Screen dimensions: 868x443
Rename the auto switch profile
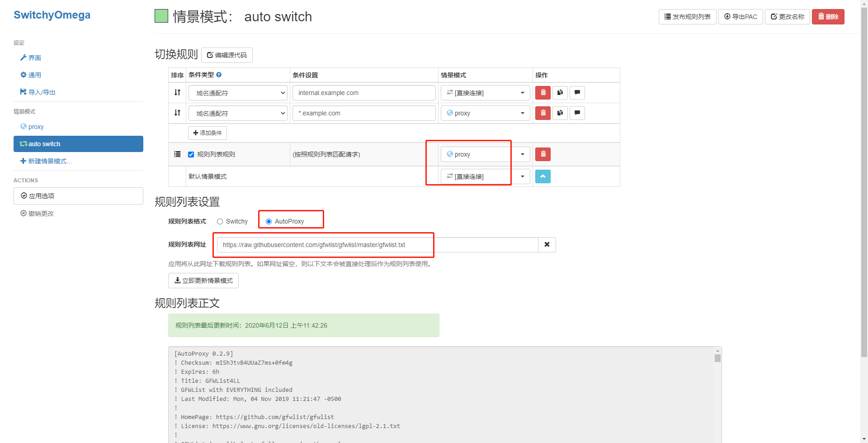[x=788, y=17]
